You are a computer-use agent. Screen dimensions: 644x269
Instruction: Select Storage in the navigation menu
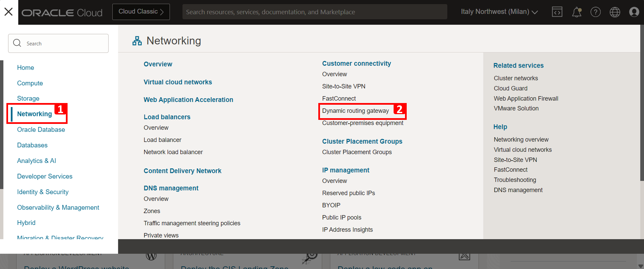pos(28,98)
